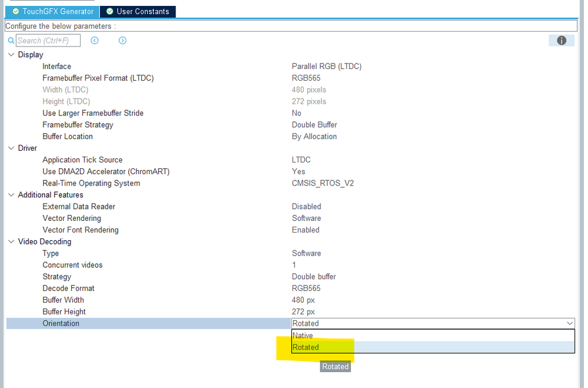
Task: Click RGB565 value of Framebuffer Pixel Format
Action: coord(306,78)
